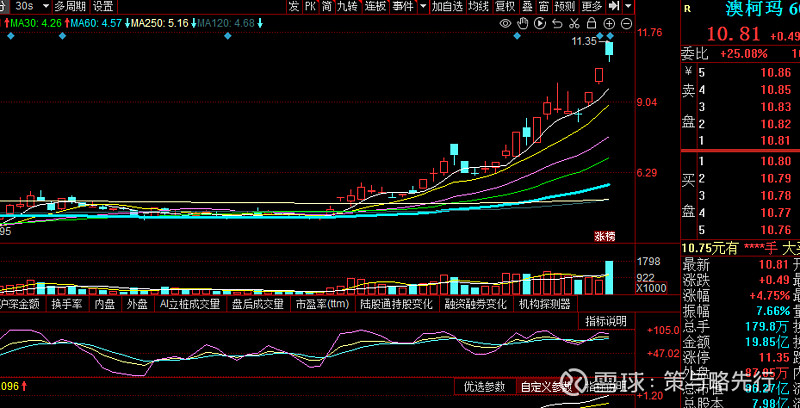Viewport: 800px width, 408px height.
Task: Open the 30s period dropdown arrow
Action: pos(46,6)
